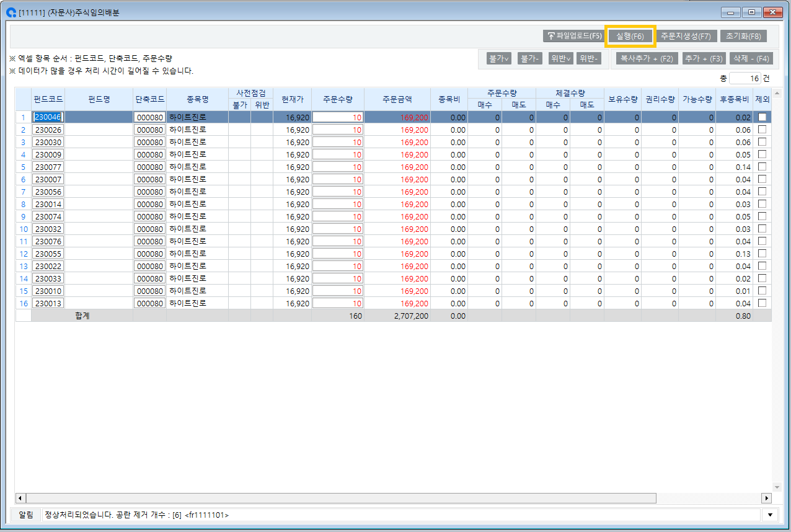Click the 불가v filter button

click(x=499, y=58)
